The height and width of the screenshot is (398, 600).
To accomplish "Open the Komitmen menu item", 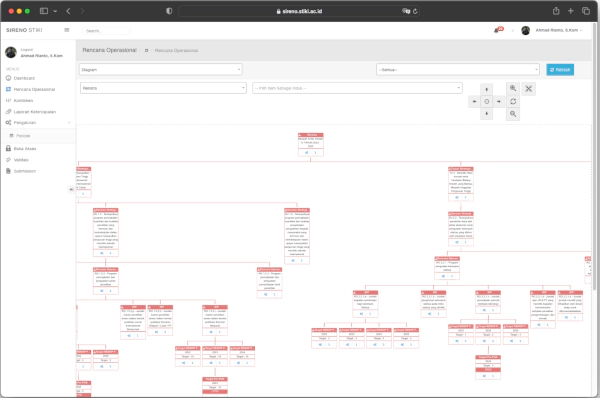I will point(23,100).
